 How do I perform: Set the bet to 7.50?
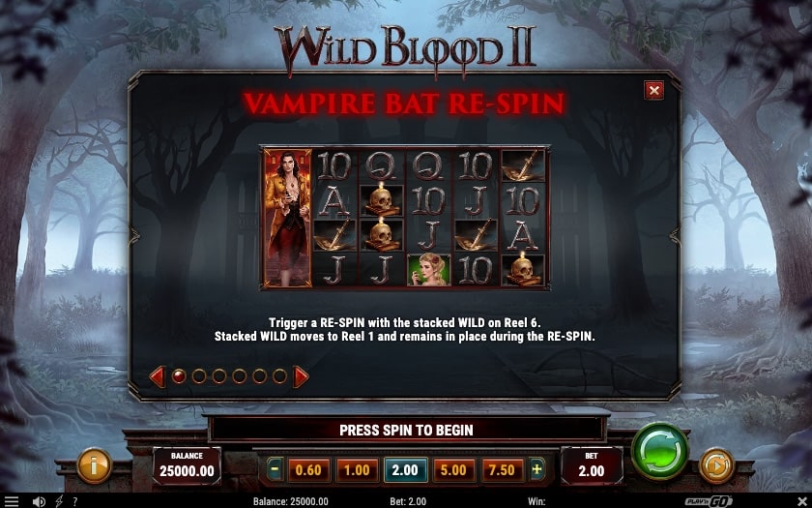pos(502,470)
